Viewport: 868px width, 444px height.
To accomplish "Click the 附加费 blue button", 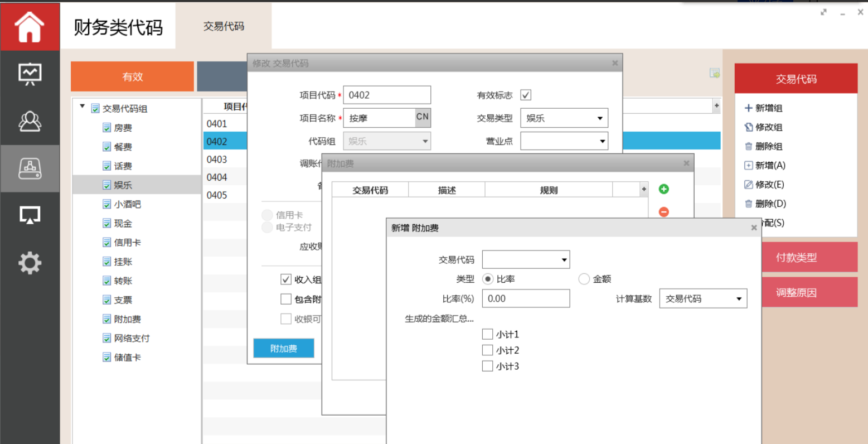I will click(284, 349).
